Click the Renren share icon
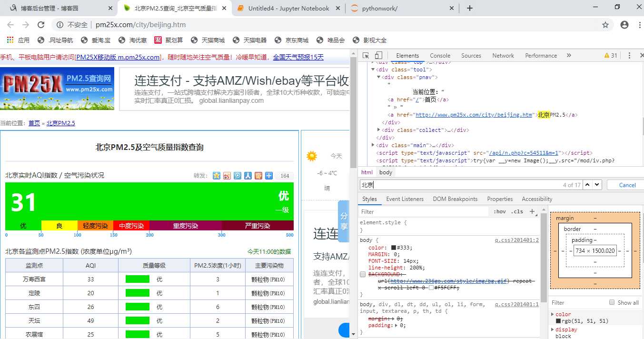 (x=248, y=176)
